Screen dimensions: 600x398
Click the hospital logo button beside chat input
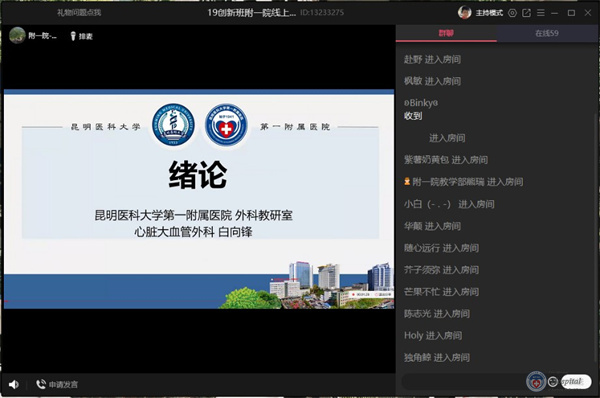(x=536, y=382)
